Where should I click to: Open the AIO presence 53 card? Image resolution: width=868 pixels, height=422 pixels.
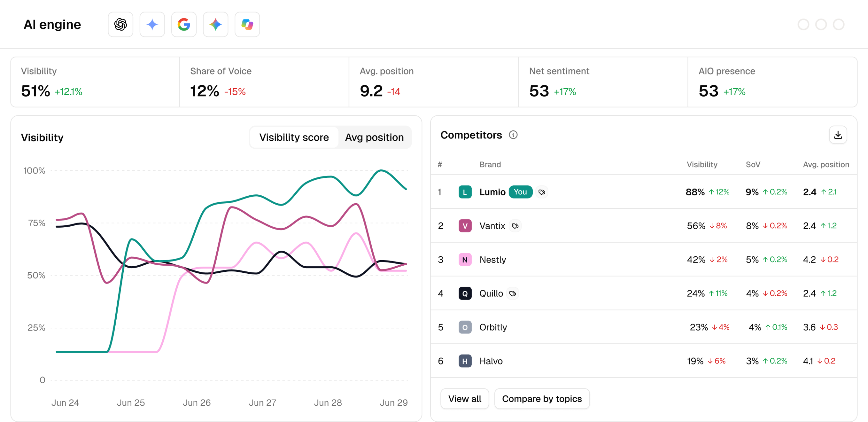(772, 82)
